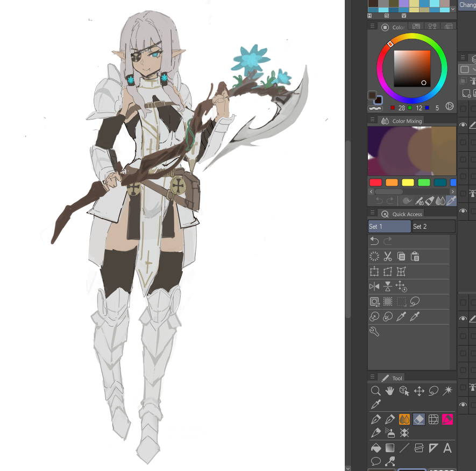Pick the red swatch in Color Mixing
Image resolution: width=476 pixels, height=471 pixels.
[375, 182]
